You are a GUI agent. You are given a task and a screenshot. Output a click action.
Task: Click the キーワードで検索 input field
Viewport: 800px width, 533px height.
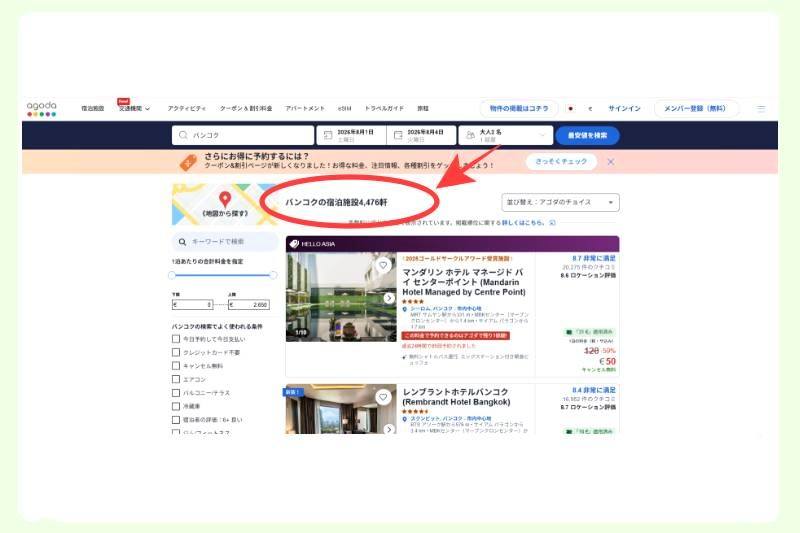click(x=226, y=242)
